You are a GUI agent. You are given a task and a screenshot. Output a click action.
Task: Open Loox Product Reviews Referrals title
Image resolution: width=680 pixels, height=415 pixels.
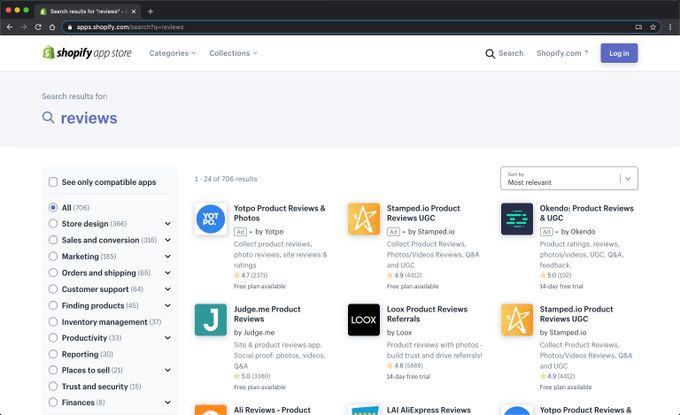pyautogui.click(x=427, y=314)
